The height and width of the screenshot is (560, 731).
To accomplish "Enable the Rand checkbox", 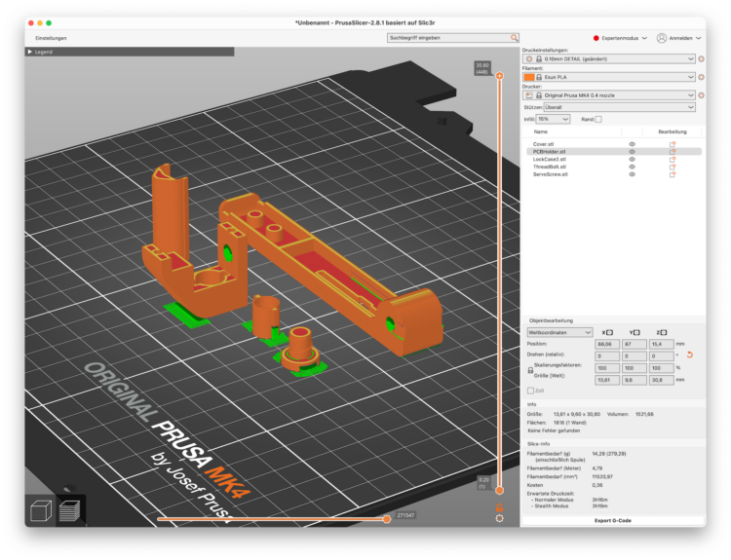I will pyautogui.click(x=598, y=119).
